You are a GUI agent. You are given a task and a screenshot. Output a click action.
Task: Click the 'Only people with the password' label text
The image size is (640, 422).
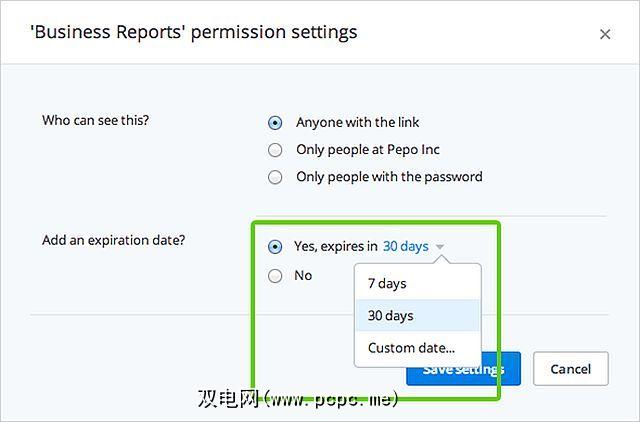[x=389, y=177]
